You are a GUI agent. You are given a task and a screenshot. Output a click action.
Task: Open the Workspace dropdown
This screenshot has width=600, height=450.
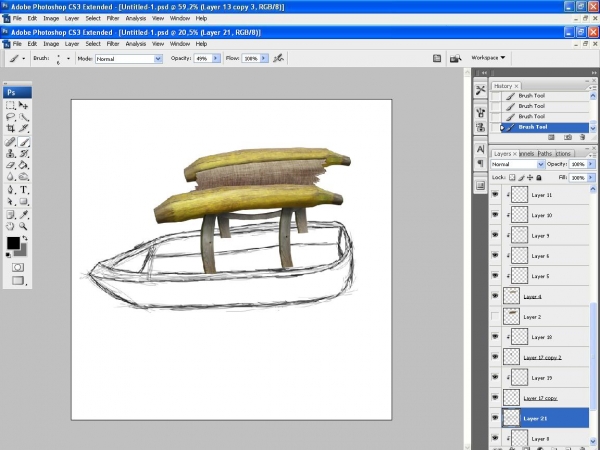pyautogui.click(x=488, y=57)
